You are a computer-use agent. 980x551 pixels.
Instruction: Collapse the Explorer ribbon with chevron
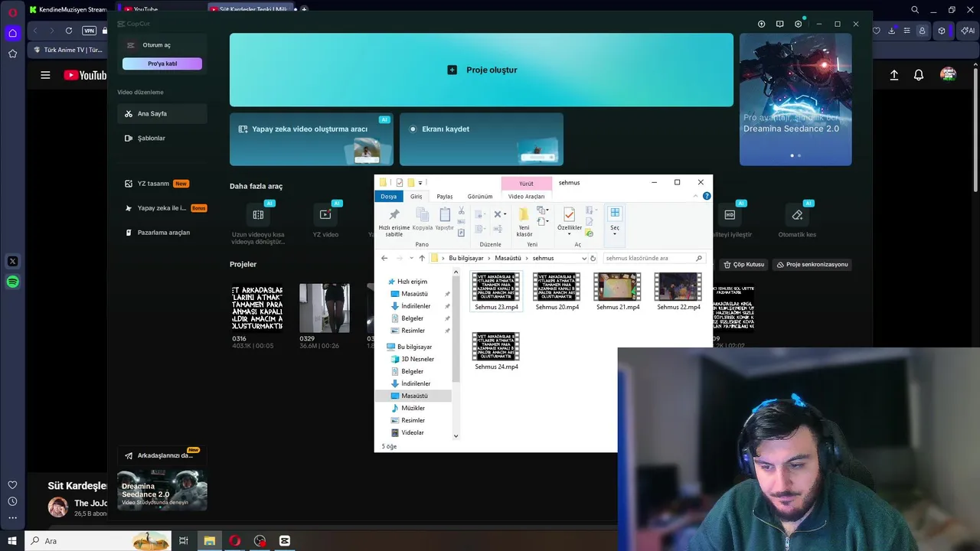pyautogui.click(x=695, y=196)
